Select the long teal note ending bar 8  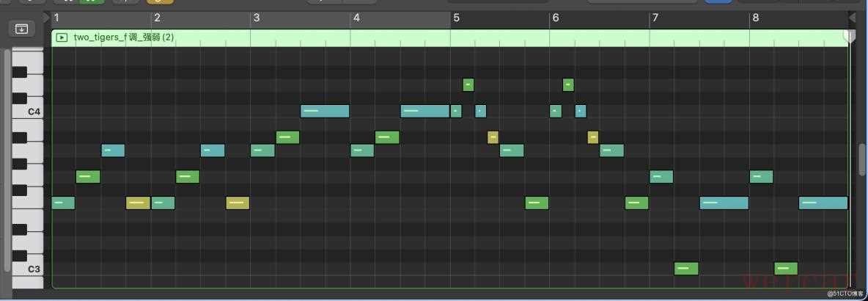click(x=823, y=203)
